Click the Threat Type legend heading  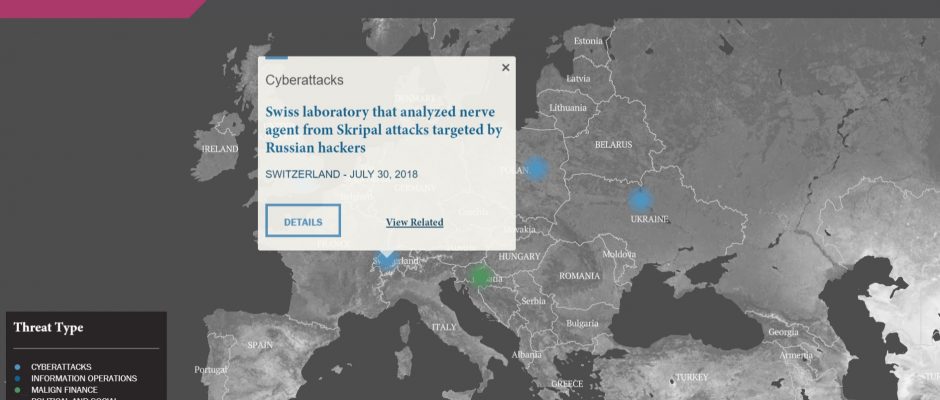[49, 327]
